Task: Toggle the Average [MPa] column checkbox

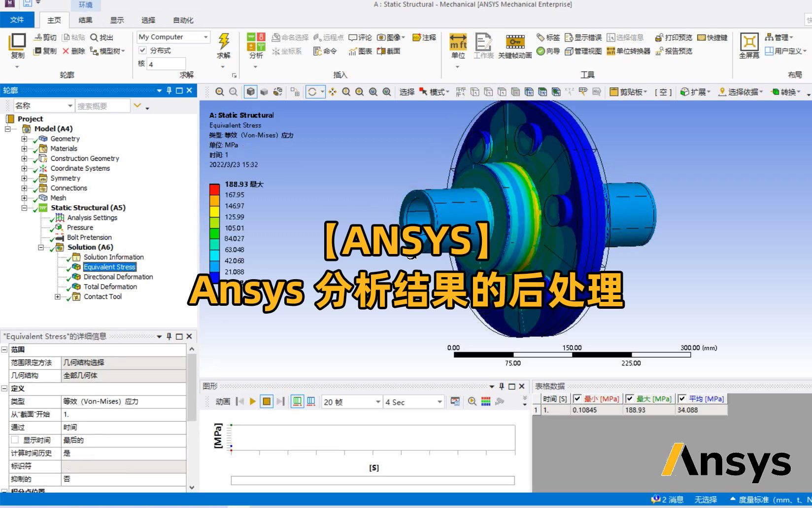Action: (682, 399)
